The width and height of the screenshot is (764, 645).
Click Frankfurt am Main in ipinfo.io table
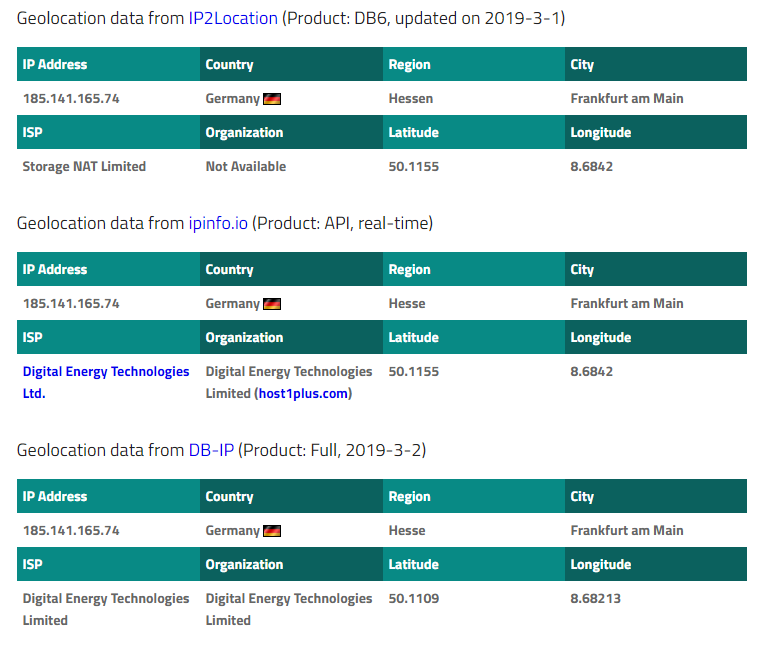click(627, 304)
